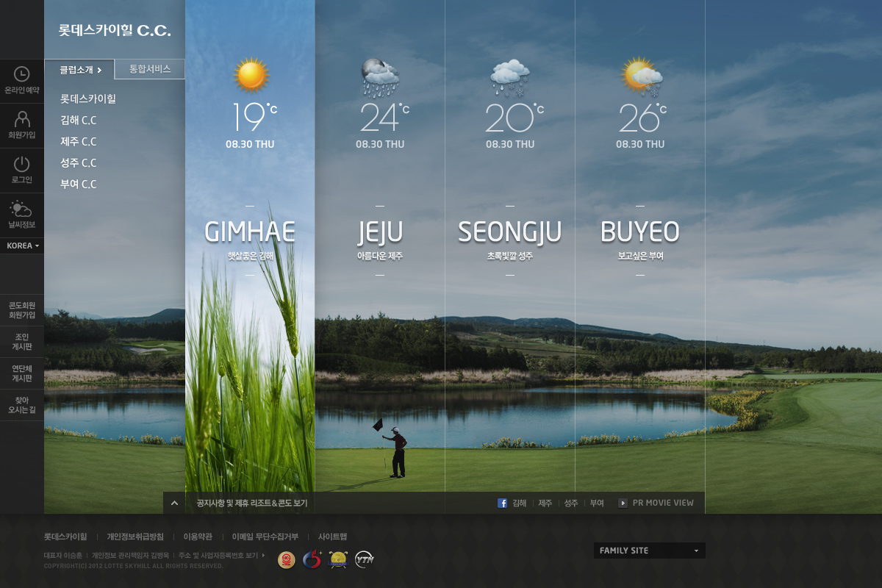Click 로그인 power icon in sidebar
The height and width of the screenshot is (588, 882).
click(22, 163)
